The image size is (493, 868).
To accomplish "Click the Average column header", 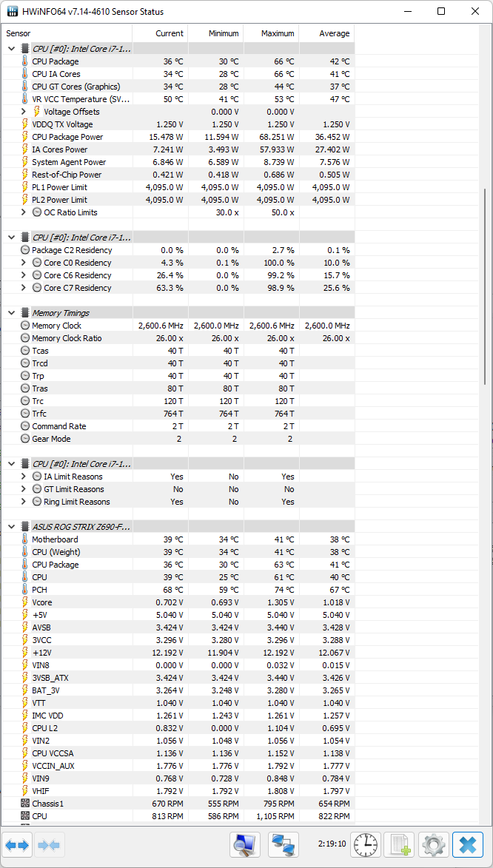I will (x=326, y=33).
